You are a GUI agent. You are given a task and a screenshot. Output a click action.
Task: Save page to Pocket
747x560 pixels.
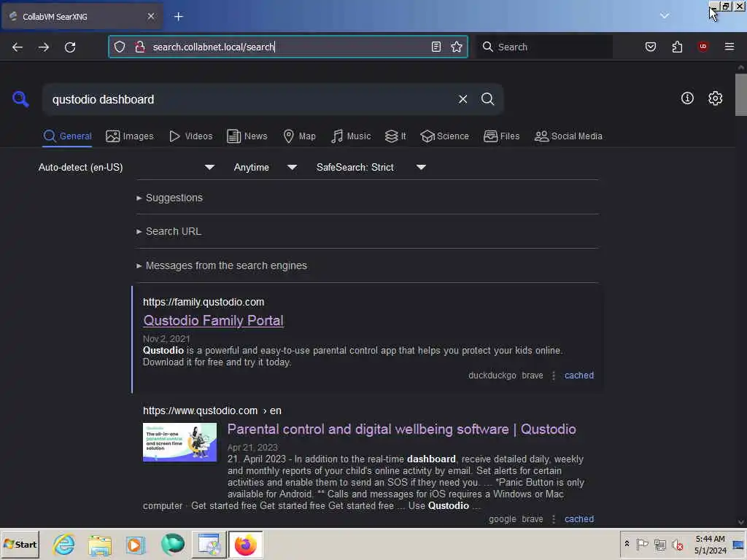(651, 47)
